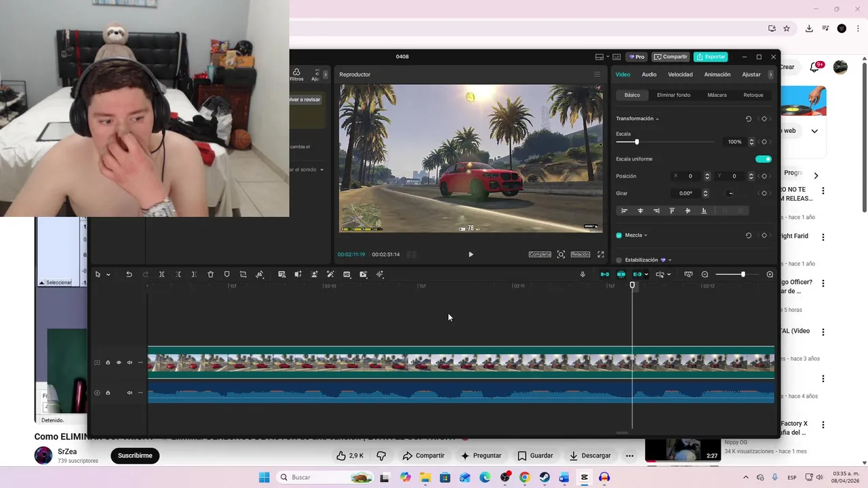
Task: Align clip to left edge
Action: pos(625,211)
